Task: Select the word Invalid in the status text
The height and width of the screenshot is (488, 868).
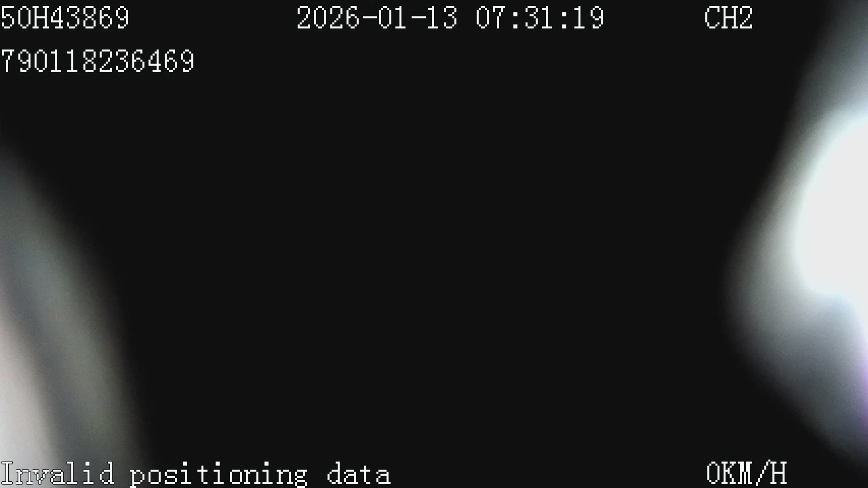Action: point(57,473)
